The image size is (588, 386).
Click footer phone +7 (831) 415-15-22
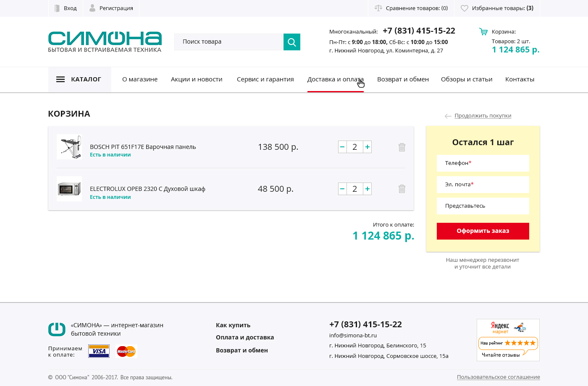tap(365, 324)
